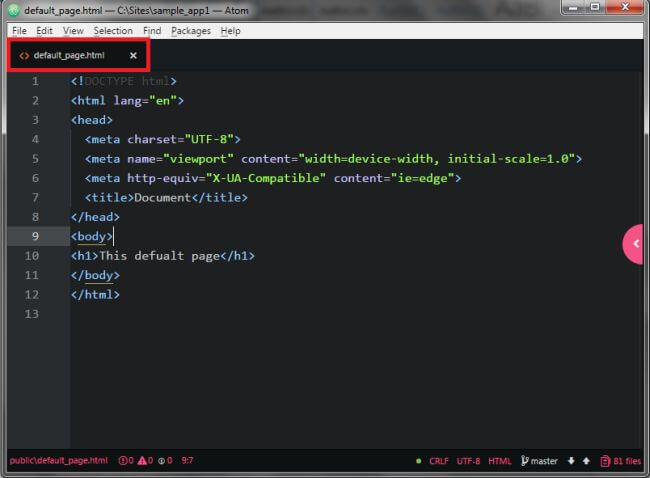Click the h1 This defualt page line
Image resolution: width=650 pixels, height=478 pixels.
[162, 256]
